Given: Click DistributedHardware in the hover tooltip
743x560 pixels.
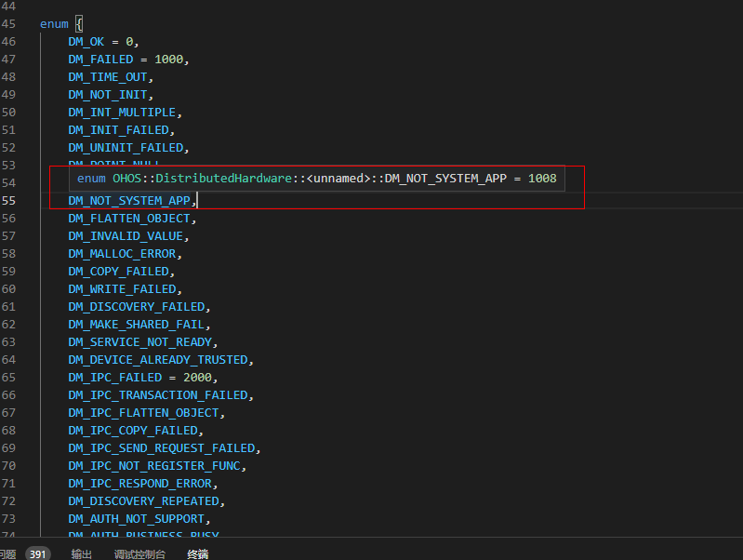Looking at the screenshot, I should (x=223, y=178).
